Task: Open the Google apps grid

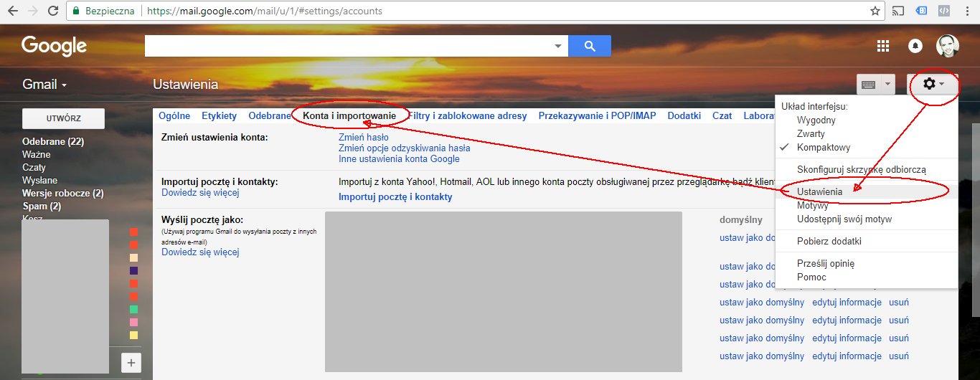Action: click(x=883, y=46)
